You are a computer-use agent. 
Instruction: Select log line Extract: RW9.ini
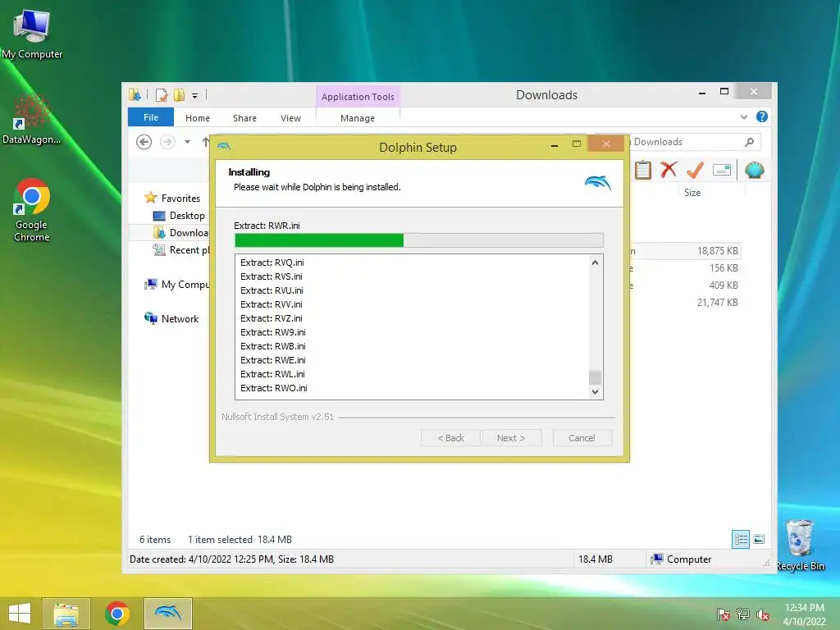pyautogui.click(x=272, y=332)
